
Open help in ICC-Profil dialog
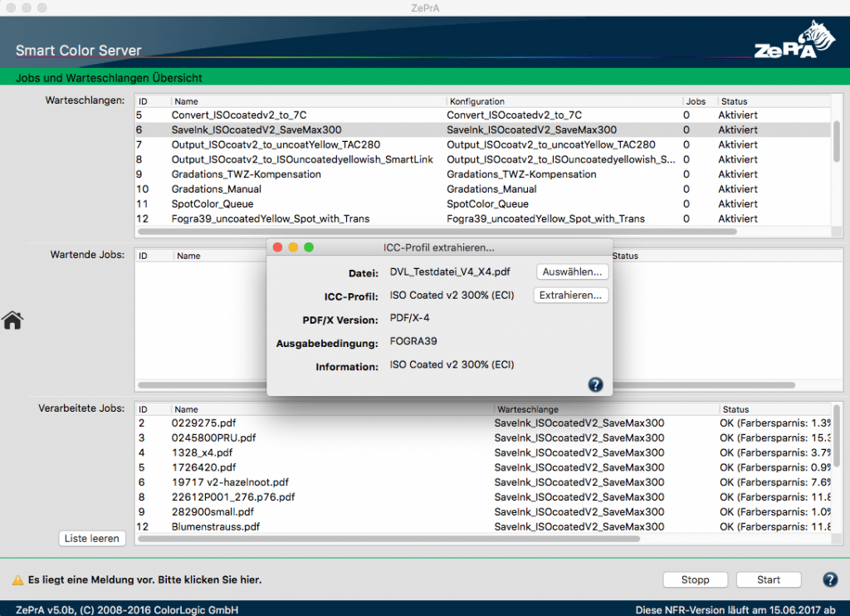[595, 384]
